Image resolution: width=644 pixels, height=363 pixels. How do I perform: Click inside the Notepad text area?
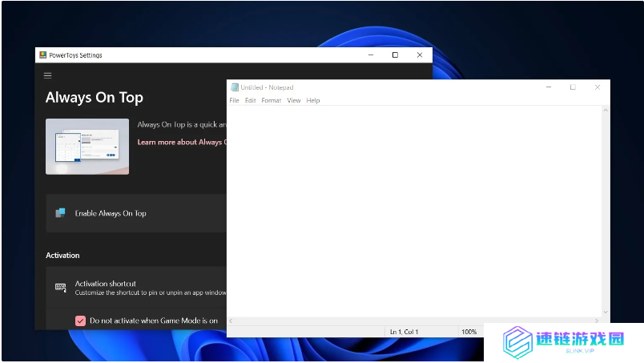(414, 211)
